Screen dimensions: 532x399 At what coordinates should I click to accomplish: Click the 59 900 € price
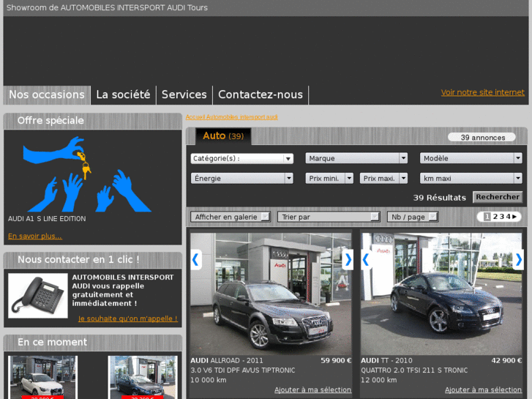(x=336, y=361)
